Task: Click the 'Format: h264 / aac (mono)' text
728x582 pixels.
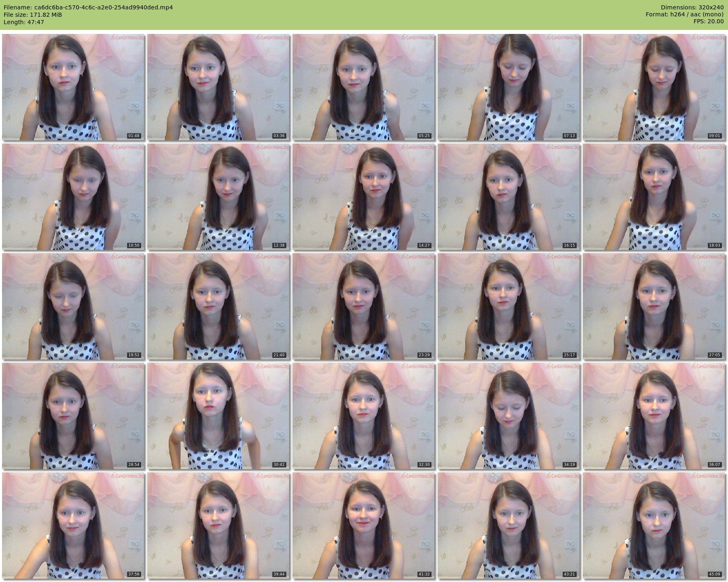Action: (x=685, y=15)
